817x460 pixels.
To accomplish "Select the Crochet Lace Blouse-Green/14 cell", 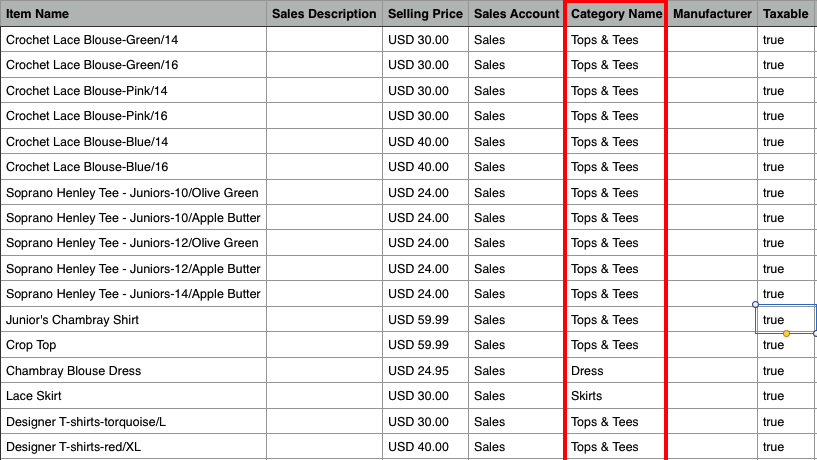I will [x=133, y=40].
